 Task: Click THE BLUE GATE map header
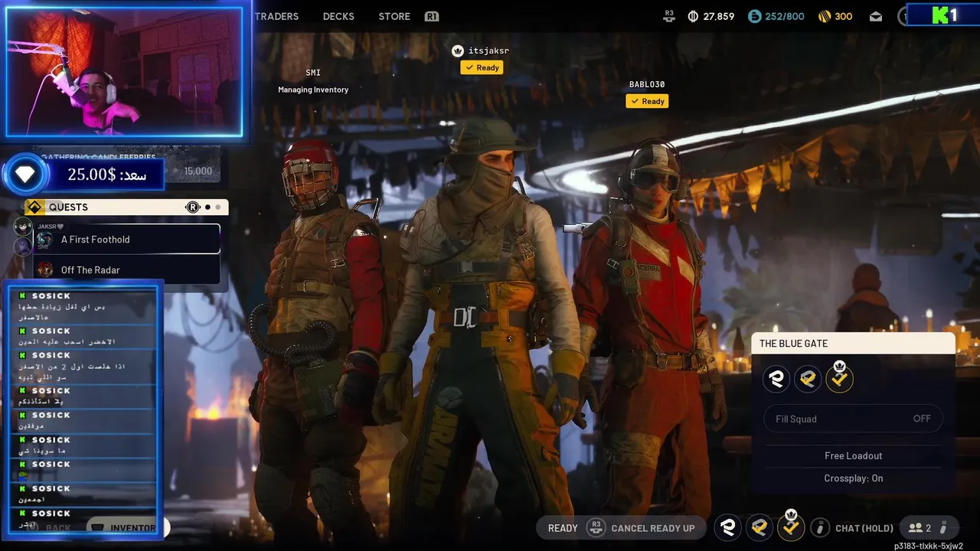854,344
